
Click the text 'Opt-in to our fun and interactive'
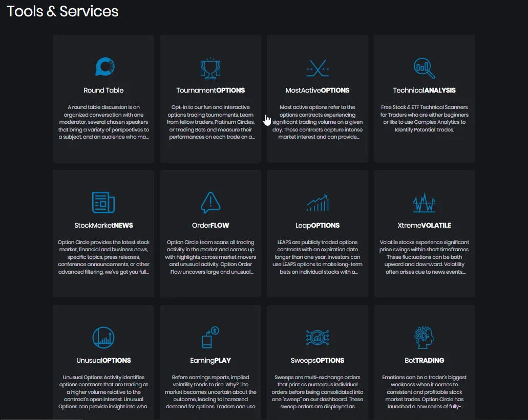coord(210,107)
